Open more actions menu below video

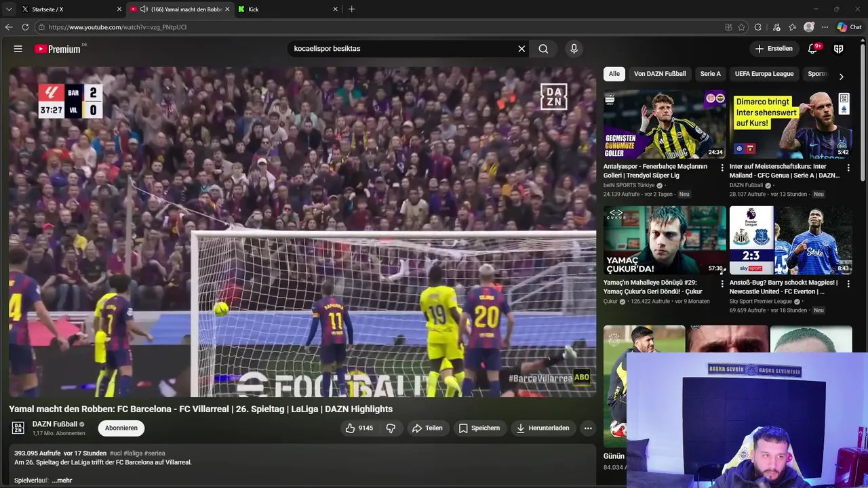point(588,428)
